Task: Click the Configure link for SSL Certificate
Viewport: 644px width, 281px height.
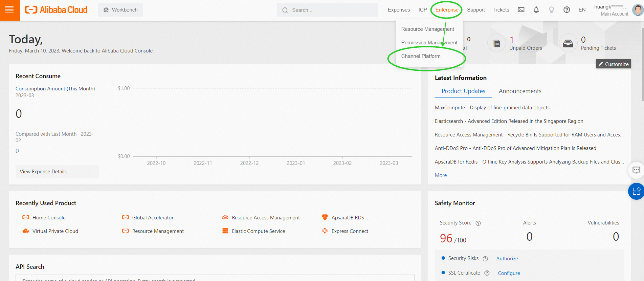Action: (509, 273)
